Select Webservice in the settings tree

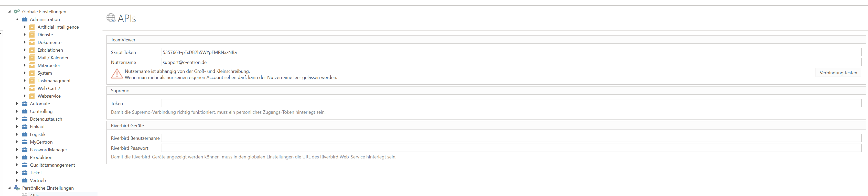coord(49,96)
